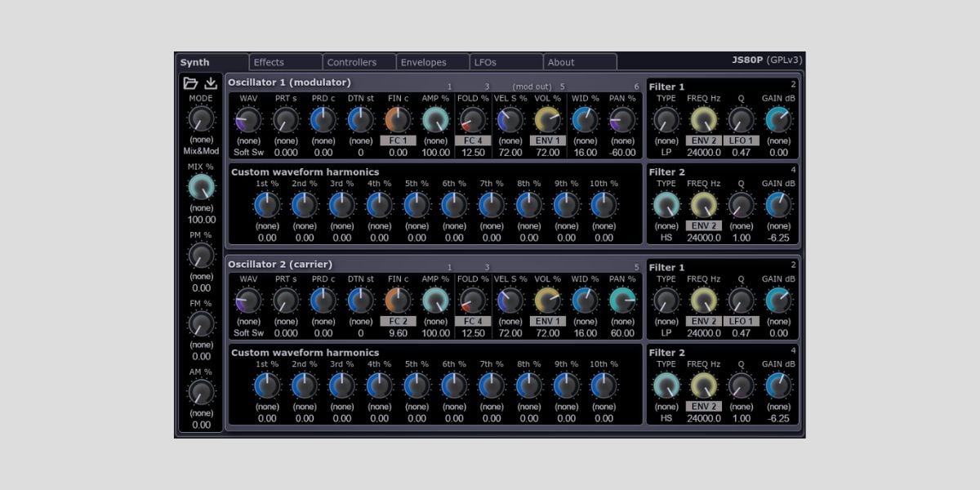Click Oscillator 1 Filter 2 GAIN dB knob
The height and width of the screenshot is (490, 980).
pyautogui.click(x=778, y=205)
